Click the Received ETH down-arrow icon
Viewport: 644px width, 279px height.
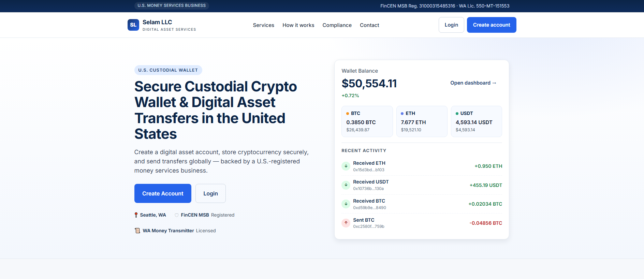point(346,166)
